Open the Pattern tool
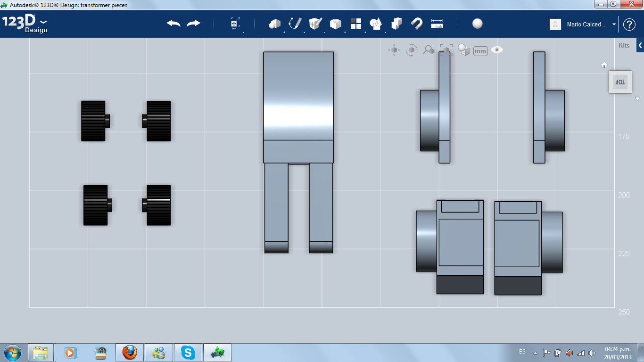Viewport: 644px width, 362px height. coord(356,24)
